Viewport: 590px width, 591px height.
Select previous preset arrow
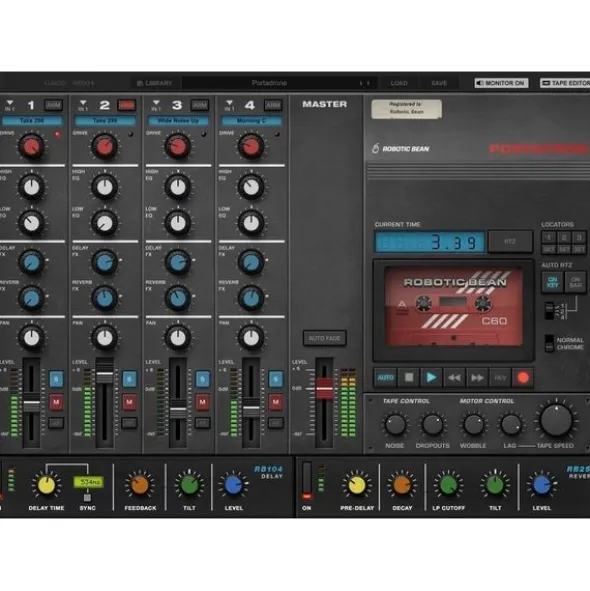(361, 83)
